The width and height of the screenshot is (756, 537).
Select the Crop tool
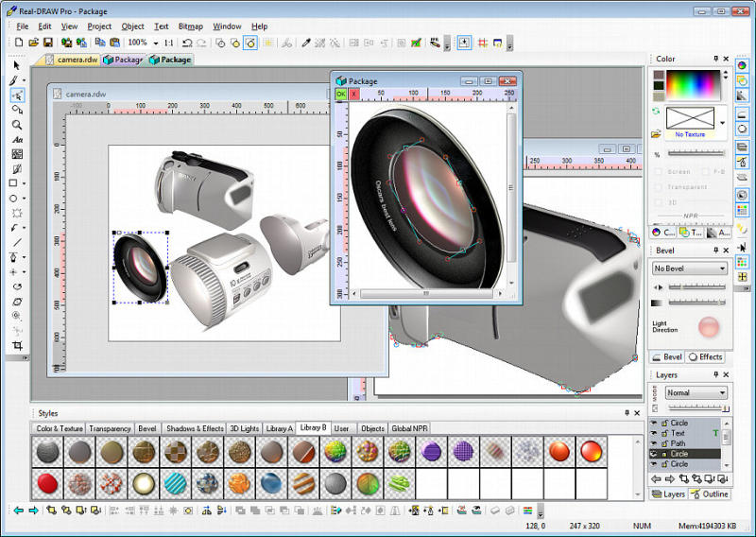17,345
